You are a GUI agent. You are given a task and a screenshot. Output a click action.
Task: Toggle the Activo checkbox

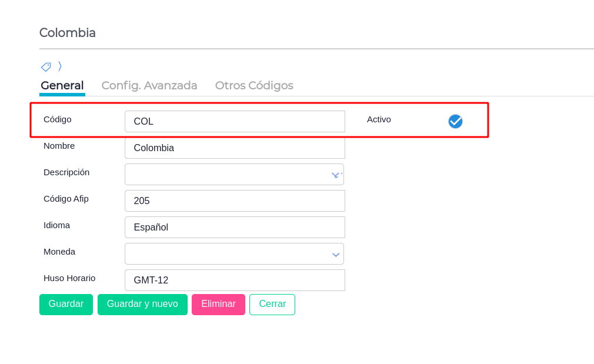[455, 121]
